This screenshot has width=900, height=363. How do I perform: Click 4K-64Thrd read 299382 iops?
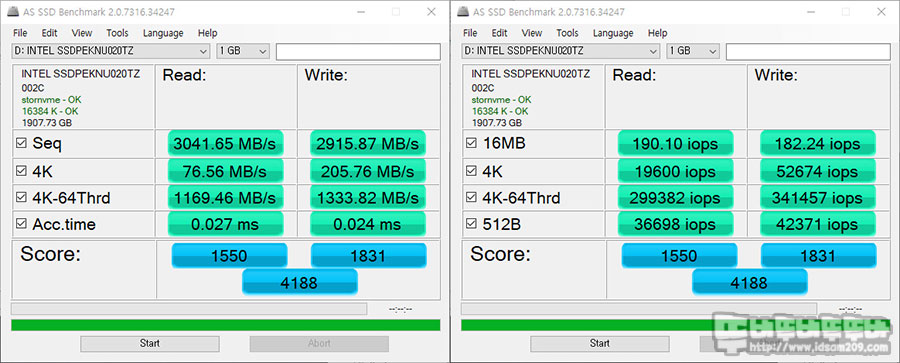(676, 198)
